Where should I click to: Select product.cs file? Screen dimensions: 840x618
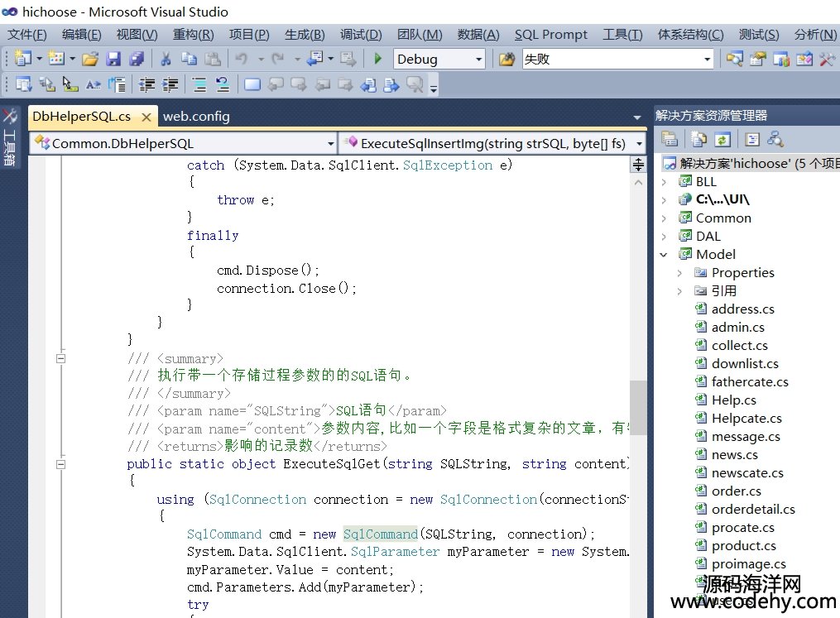coord(743,546)
